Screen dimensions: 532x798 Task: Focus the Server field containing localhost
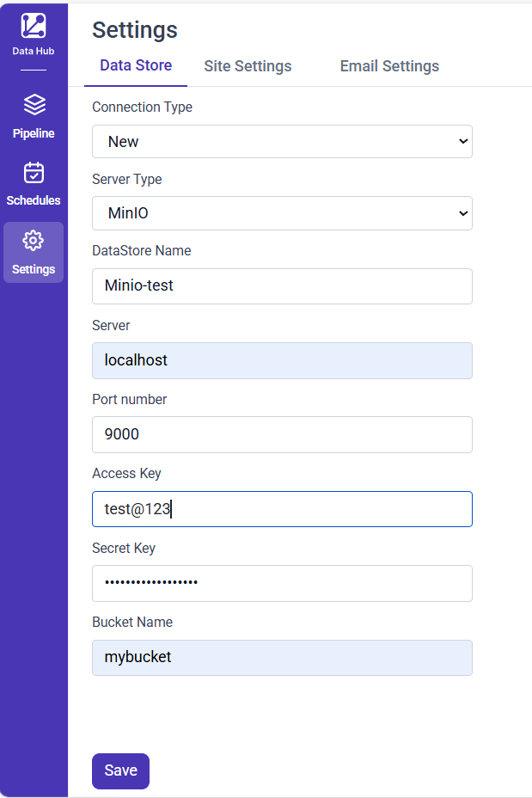282,360
